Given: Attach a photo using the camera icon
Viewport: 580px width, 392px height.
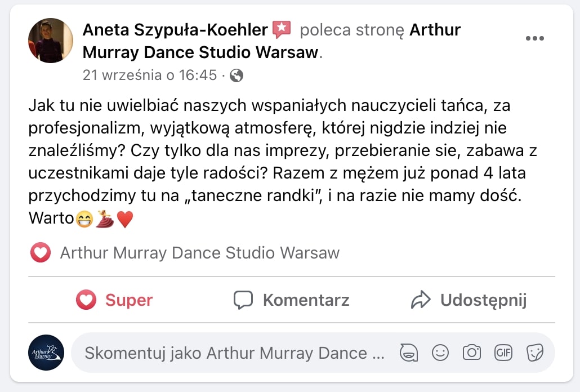Looking at the screenshot, I should [471, 353].
